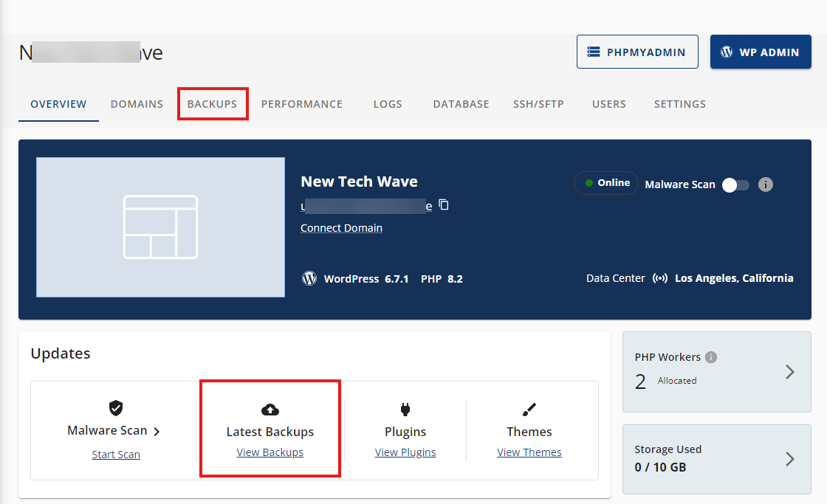Click the WordPress logo icon

309,278
